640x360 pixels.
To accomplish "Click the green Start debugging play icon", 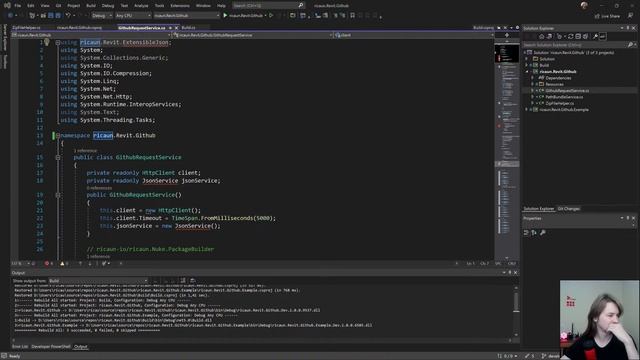I will pyautogui.click(x=225, y=16).
